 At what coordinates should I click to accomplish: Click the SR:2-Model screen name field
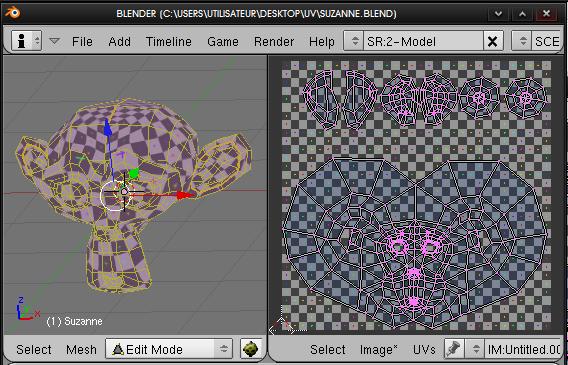coord(423,41)
